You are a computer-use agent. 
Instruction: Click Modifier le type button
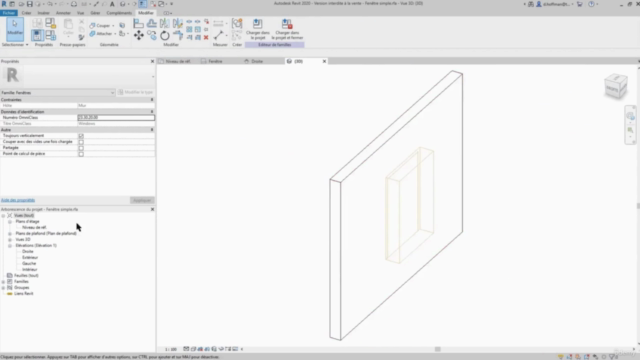coord(136,93)
